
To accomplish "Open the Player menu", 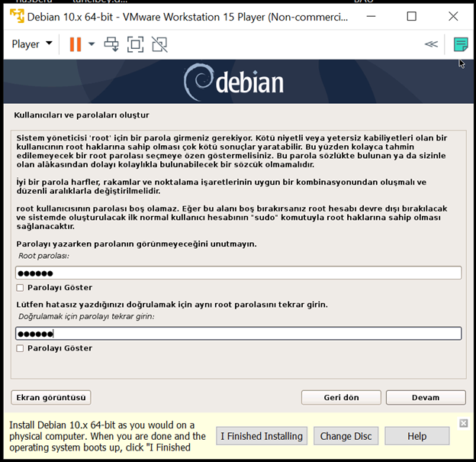I will pyautogui.click(x=31, y=44).
